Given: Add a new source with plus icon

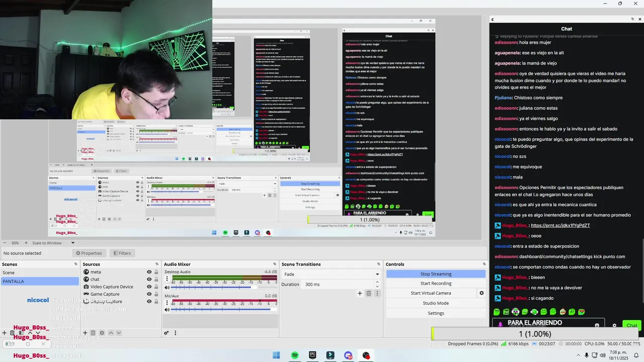Looking at the screenshot, I should pos(85,333).
